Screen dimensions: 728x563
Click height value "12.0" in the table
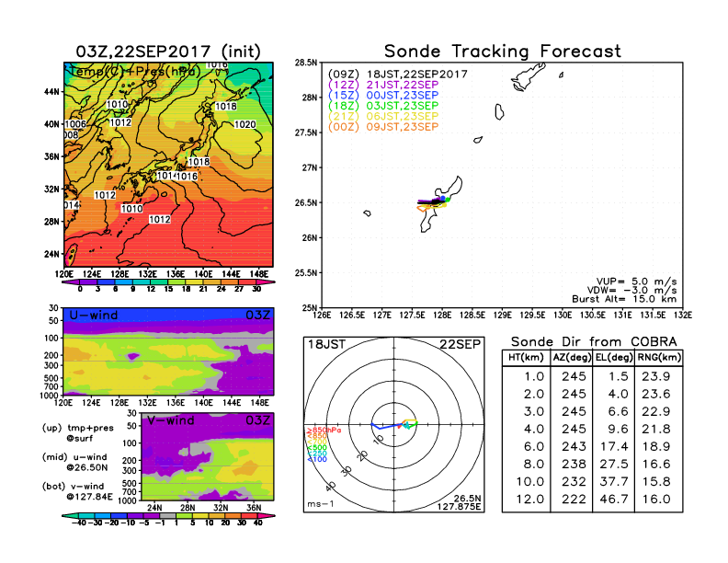point(529,500)
